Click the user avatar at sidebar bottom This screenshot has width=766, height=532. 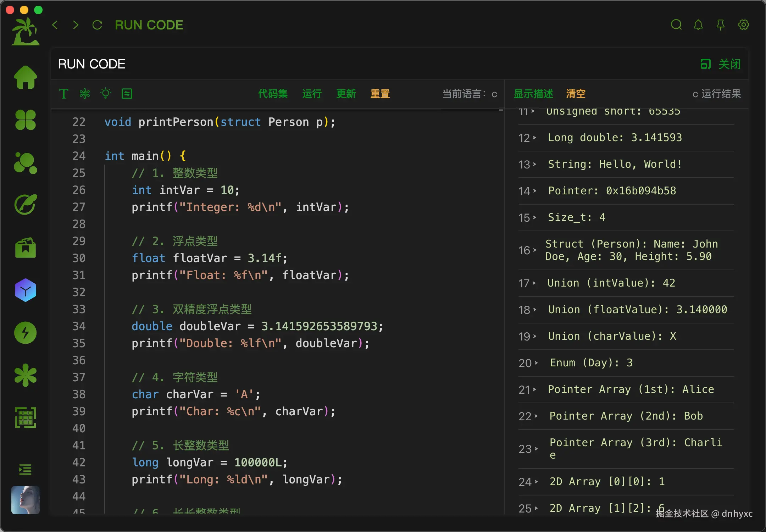click(x=25, y=500)
